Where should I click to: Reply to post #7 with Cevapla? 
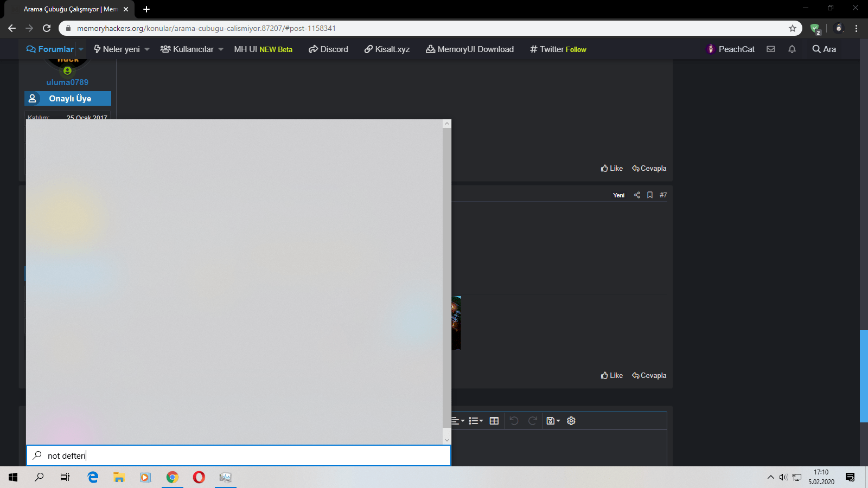649,375
